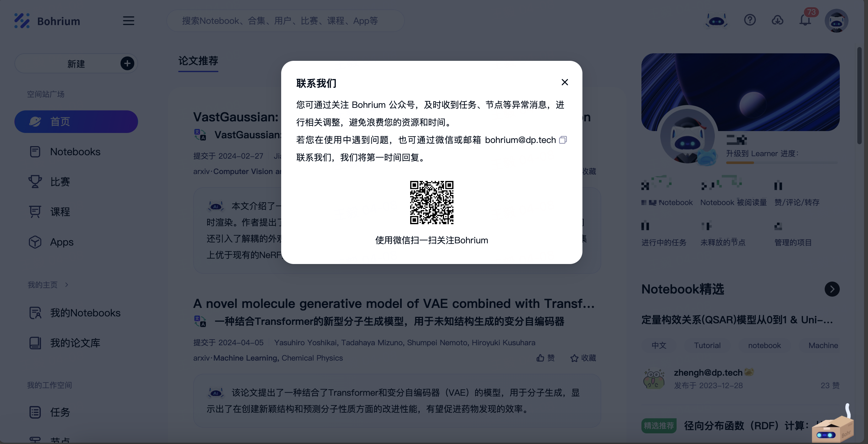
Task: Open the 未释放的节点 stat
Action: click(723, 234)
